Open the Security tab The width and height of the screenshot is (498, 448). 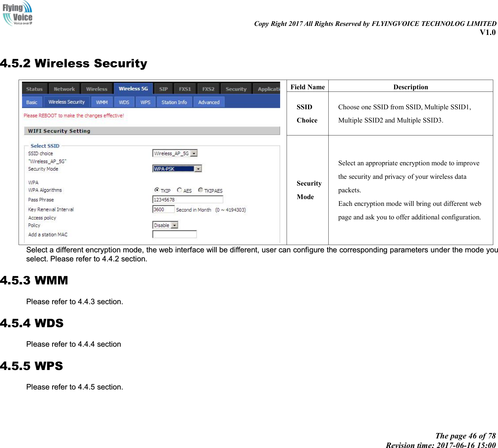pos(236,89)
